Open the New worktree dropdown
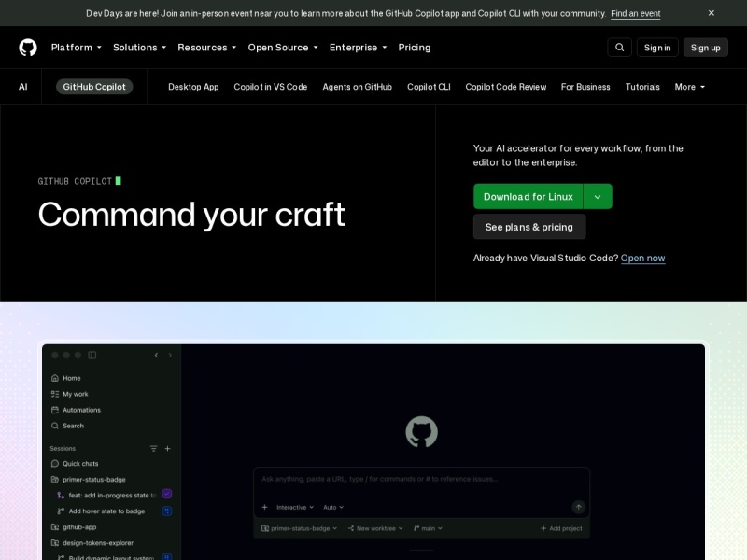 click(x=375, y=528)
